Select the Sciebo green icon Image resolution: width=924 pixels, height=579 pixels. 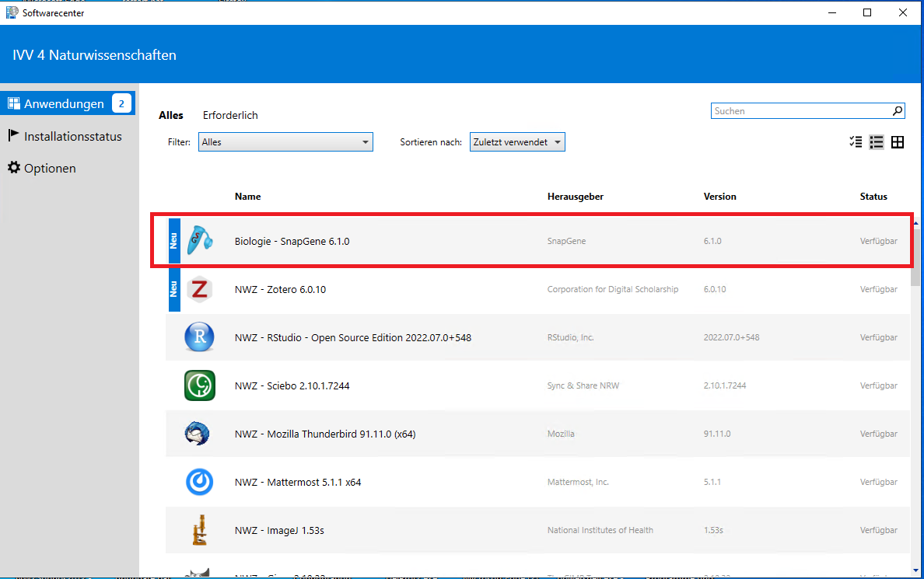pos(200,385)
